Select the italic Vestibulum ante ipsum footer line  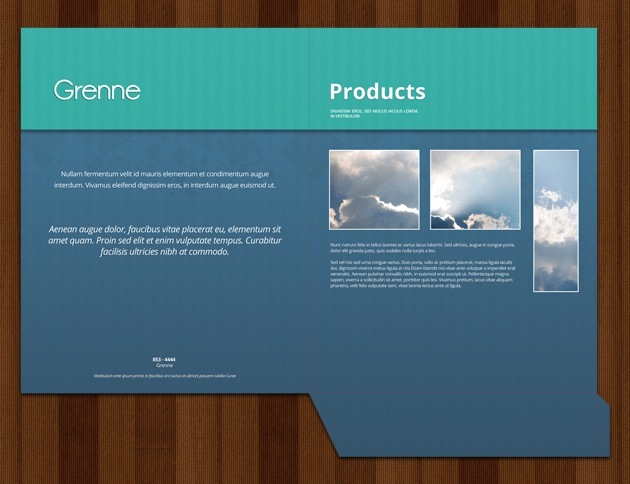(x=165, y=376)
